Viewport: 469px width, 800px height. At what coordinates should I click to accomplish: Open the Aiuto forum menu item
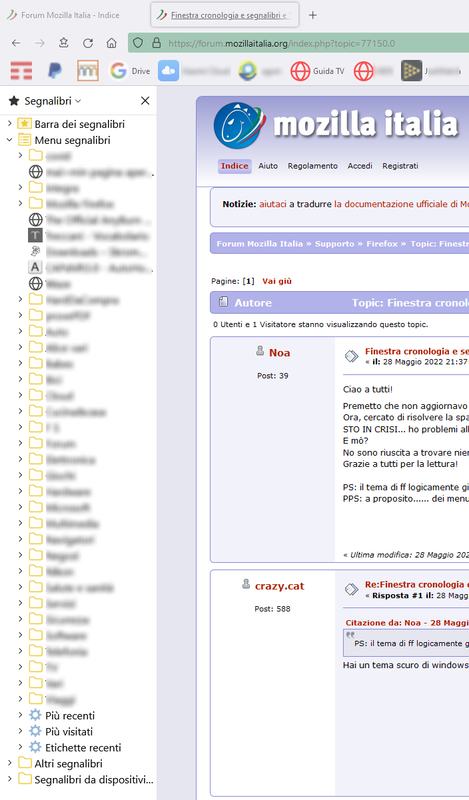tap(268, 166)
